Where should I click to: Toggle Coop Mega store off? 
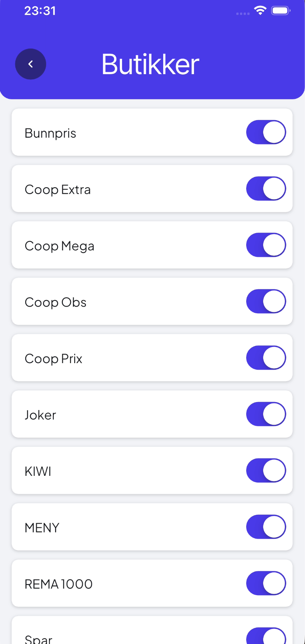pyautogui.click(x=266, y=245)
